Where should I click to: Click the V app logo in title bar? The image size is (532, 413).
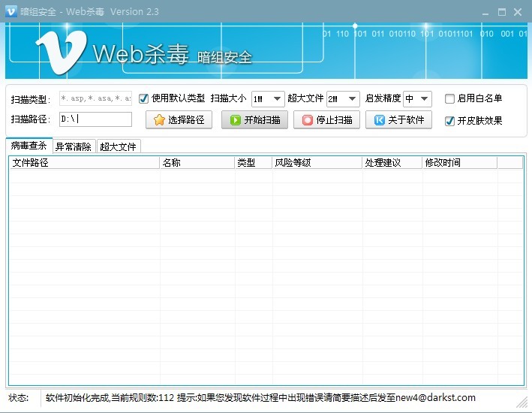[x=11, y=11]
